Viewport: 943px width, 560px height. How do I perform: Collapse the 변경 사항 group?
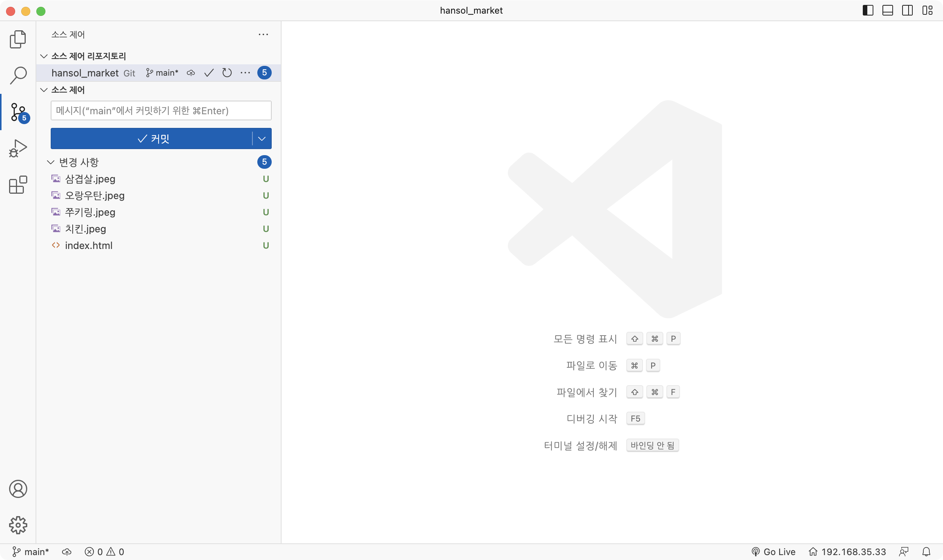50,162
